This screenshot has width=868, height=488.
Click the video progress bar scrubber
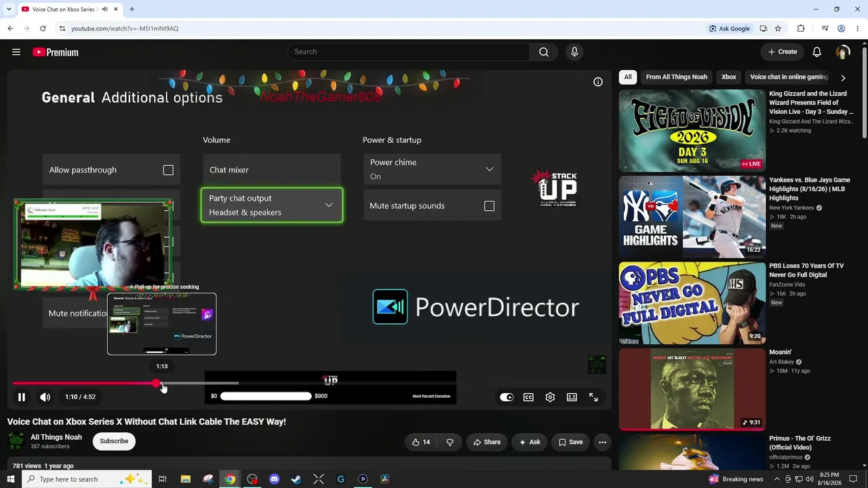pyautogui.click(x=157, y=384)
